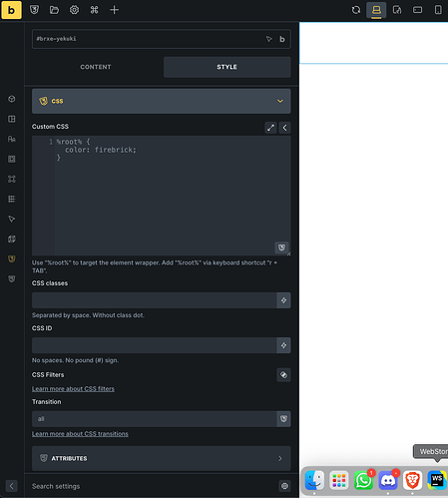Image resolution: width=448 pixels, height=498 pixels.
Task: Open Learn more about CSS filters link
Action: click(73, 389)
